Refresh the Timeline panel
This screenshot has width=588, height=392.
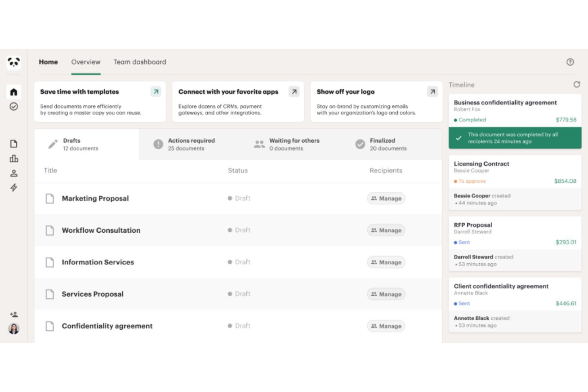click(576, 85)
